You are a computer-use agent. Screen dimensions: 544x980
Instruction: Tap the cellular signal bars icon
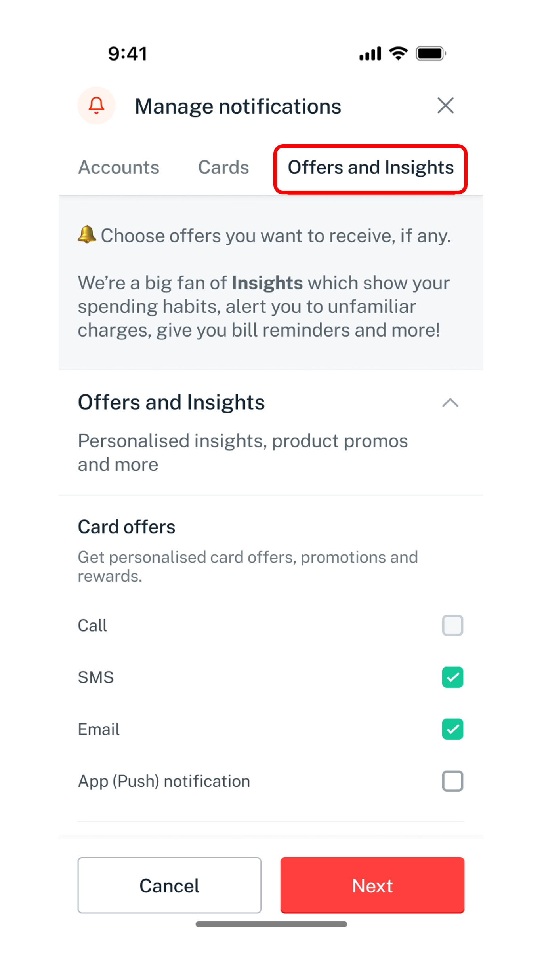point(370,54)
